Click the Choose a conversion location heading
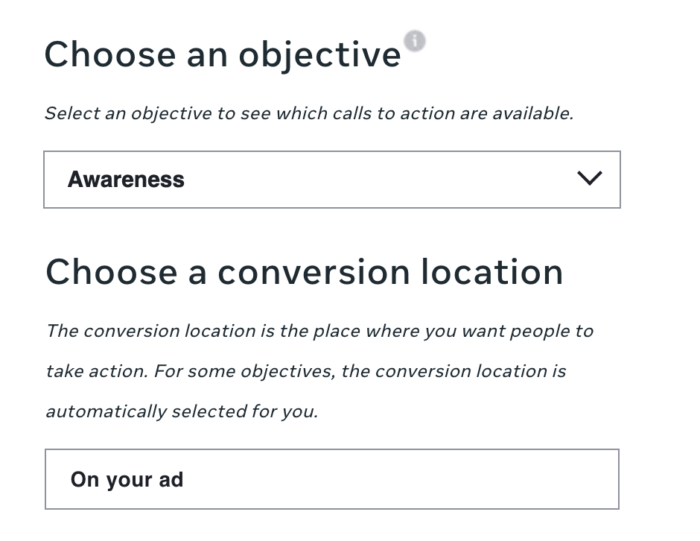Screen dimensions: 700x541 pyautogui.click(x=304, y=272)
